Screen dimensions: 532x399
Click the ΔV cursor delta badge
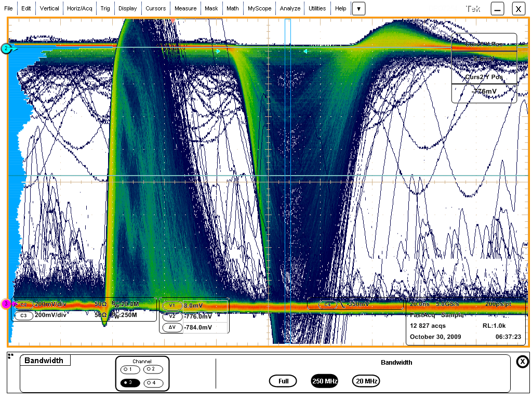(172, 327)
